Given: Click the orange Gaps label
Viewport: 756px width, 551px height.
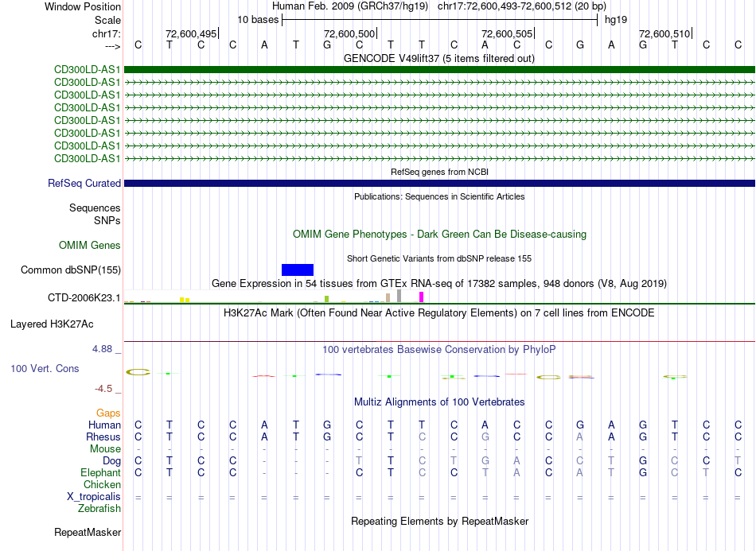Looking at the screenshot, I should pyautogui.click(x=108, y=413).
